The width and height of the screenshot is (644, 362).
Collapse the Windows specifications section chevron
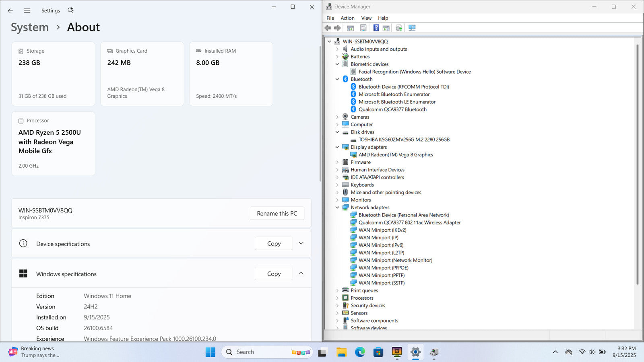(301, 274)
